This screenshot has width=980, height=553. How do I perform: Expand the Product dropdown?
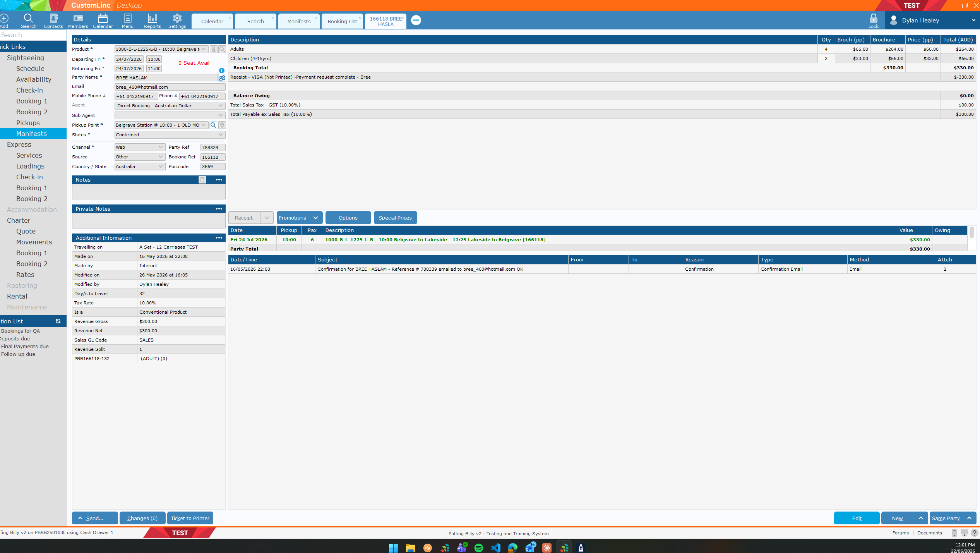pyautogui.click(x=204, y=49)
